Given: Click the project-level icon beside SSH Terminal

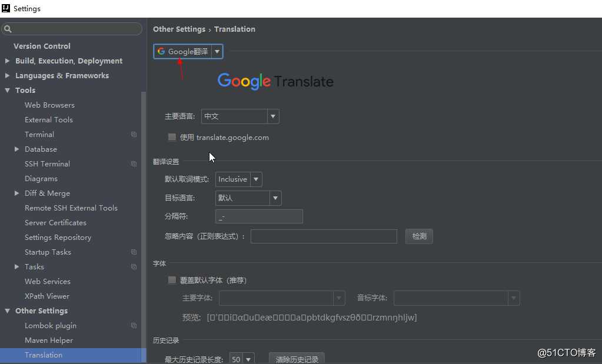Looking at the screenshot, I should (134, 164).
